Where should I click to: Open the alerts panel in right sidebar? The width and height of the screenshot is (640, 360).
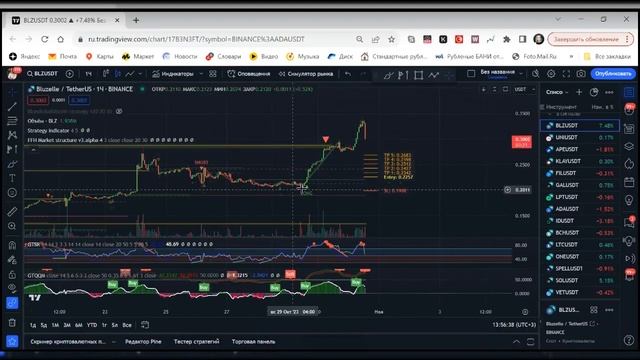(x=629, y=111)
